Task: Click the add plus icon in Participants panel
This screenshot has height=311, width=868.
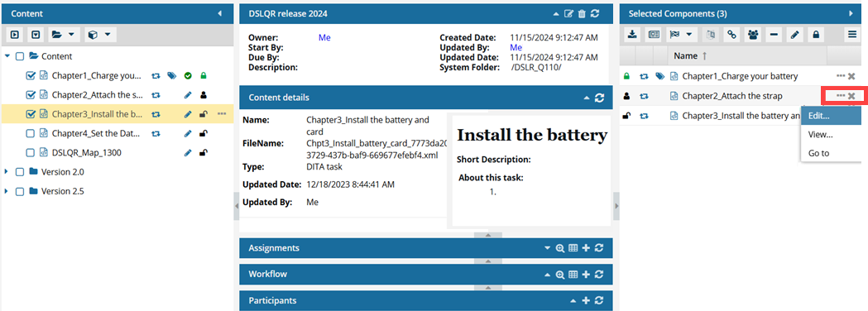Action: [586, 300]
